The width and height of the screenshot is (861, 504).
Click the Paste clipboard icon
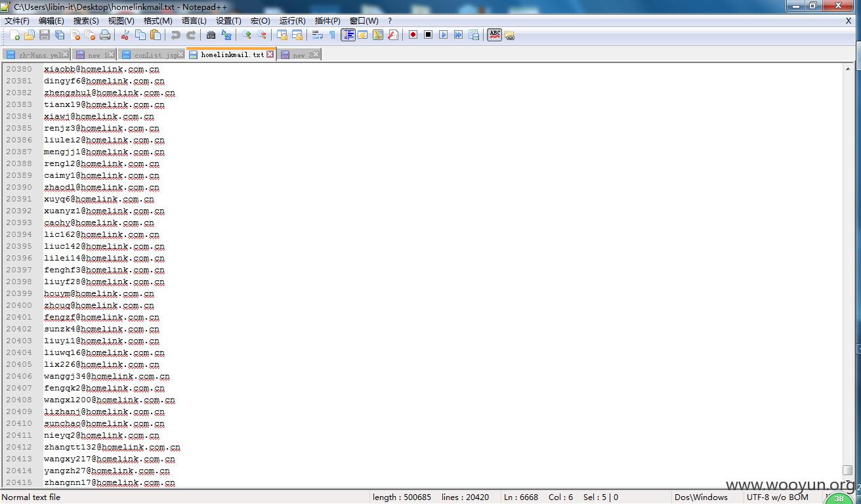tap(156, 35)
